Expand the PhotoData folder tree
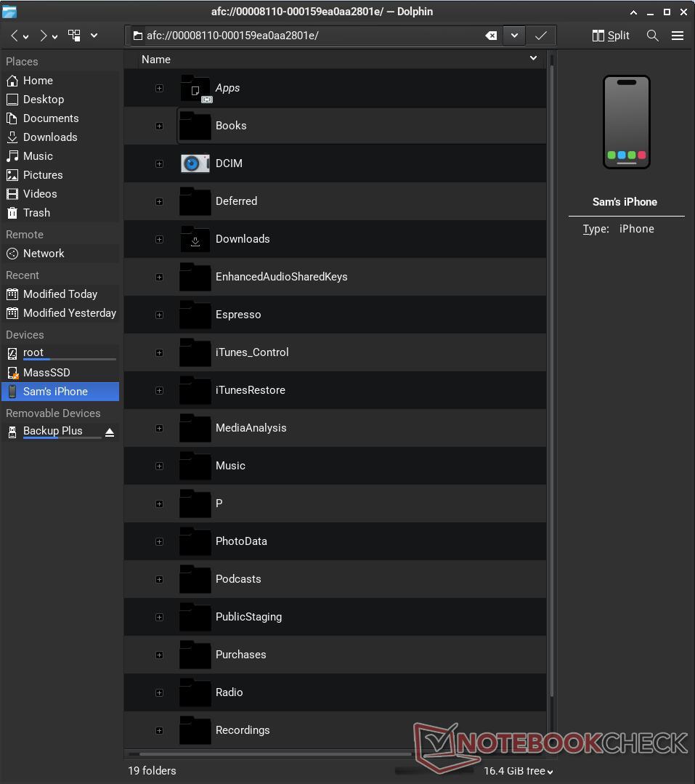 pyautogui.click(x=159, y=541)
